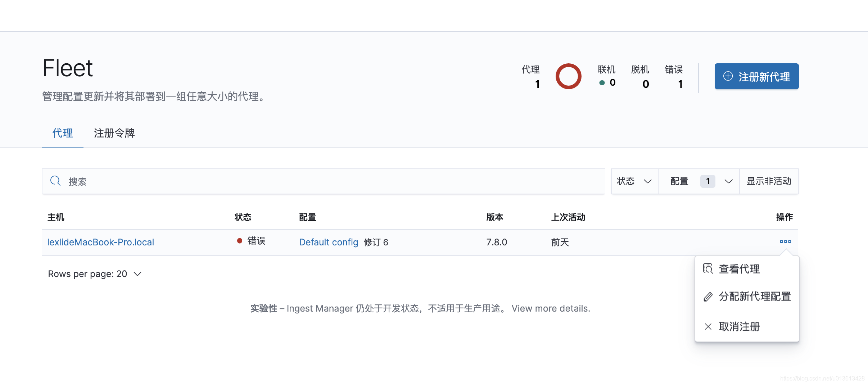
Task: Click the 上次活动 column header
Action: pyautogui.click(x=568, y=217)
